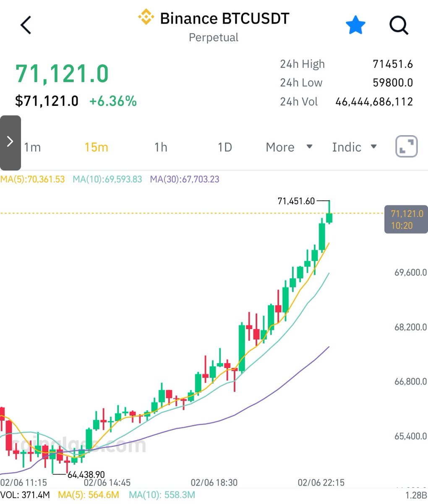Tap the +6.36% change value
The image size is (428, 504).
pyautogui.click(x=113, y=101)
